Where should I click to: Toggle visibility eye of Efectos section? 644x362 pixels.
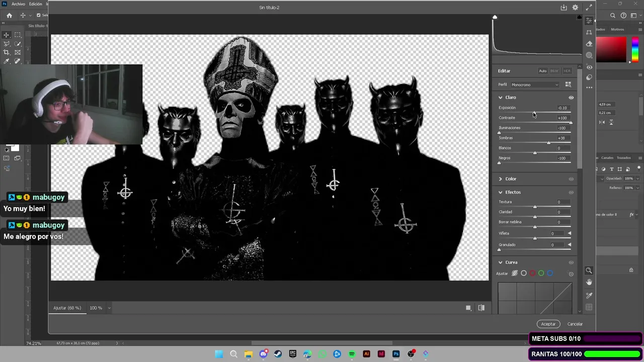(x=571, y=192)
